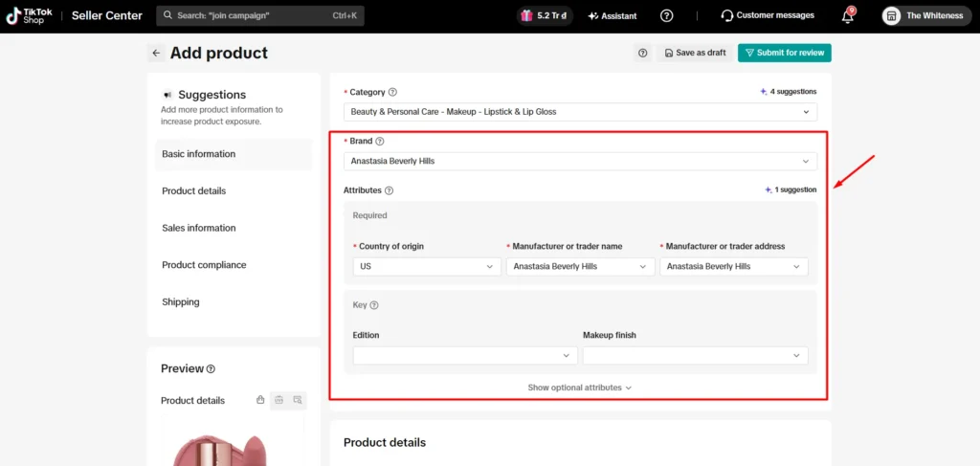Open the Makeup finish dropdown
The width and height of the screenshot is (980, 466).
click(x=695, y=355)
